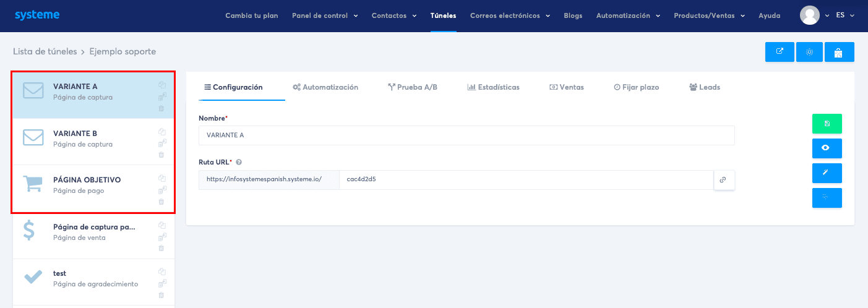Open the Túneles menu
The height and width of the screenshot is (308, 868).
click(x=444, y=15)
